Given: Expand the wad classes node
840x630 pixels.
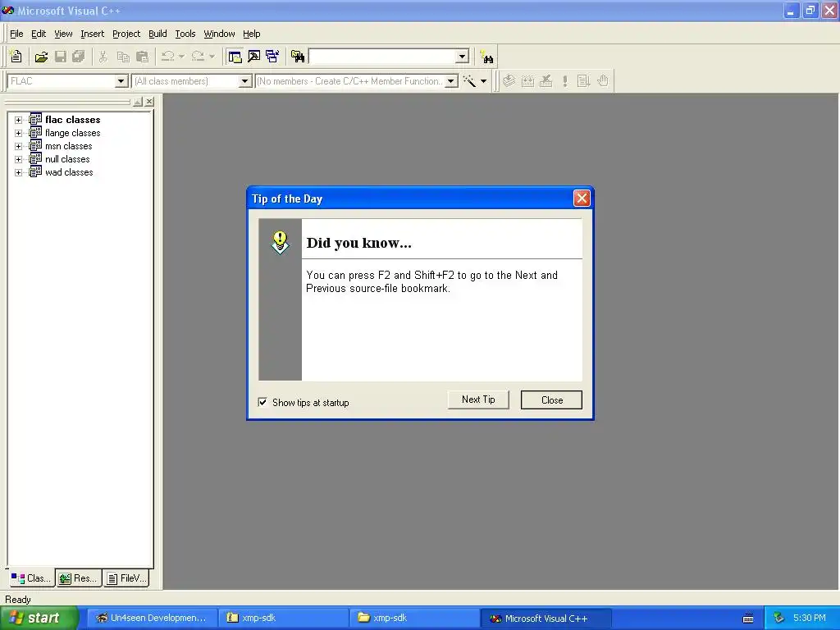Looking at the screenshot, I should [18, 172].
